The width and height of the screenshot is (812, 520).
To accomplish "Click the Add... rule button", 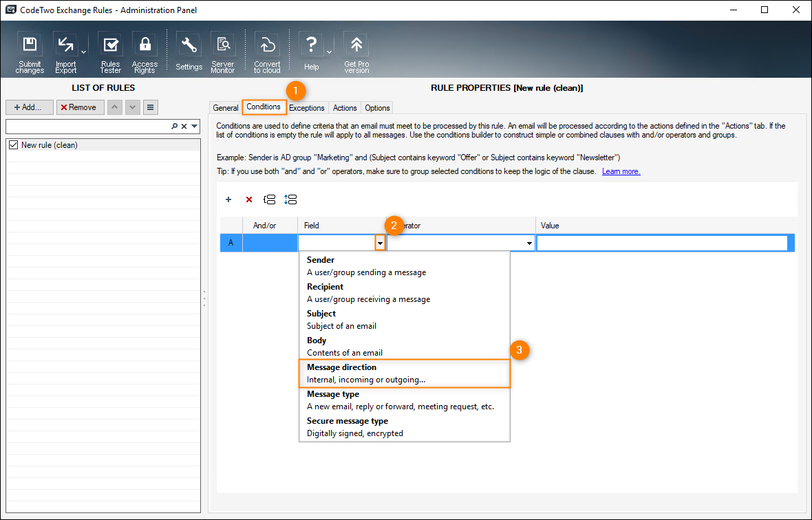I will point(29,107).
